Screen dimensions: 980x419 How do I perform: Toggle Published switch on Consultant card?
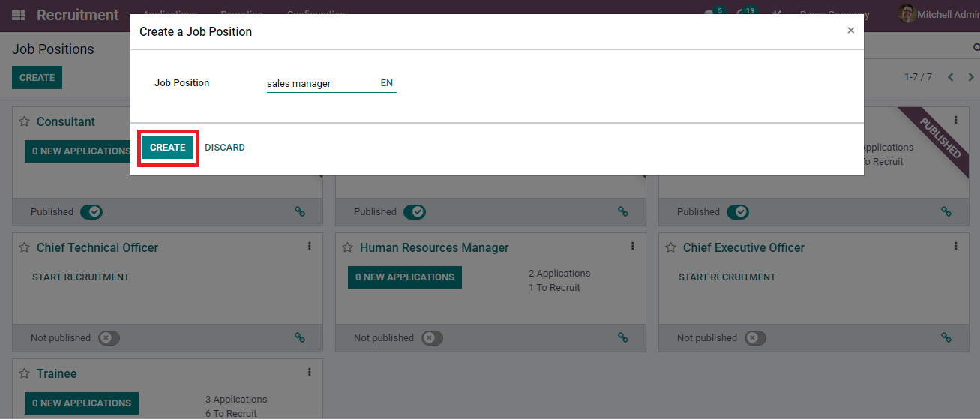(91, 212)
